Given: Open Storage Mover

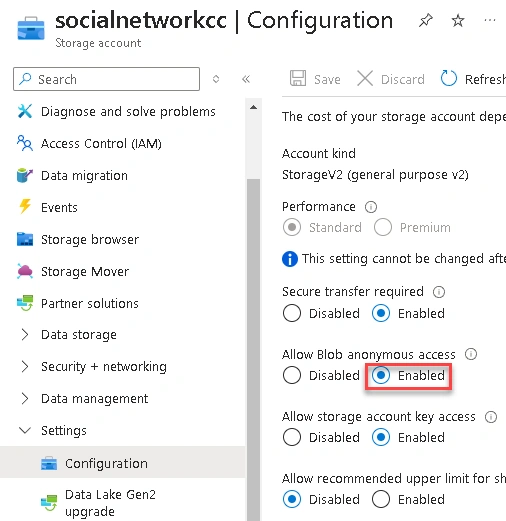Looking at the screenshot, I should click(x=85, y=272).
